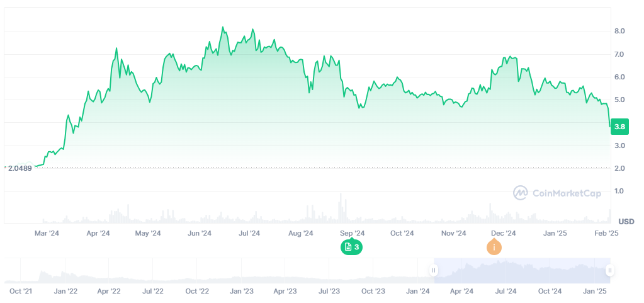Click Oct '21 in the navigator timeline

(x=21, y=291)
